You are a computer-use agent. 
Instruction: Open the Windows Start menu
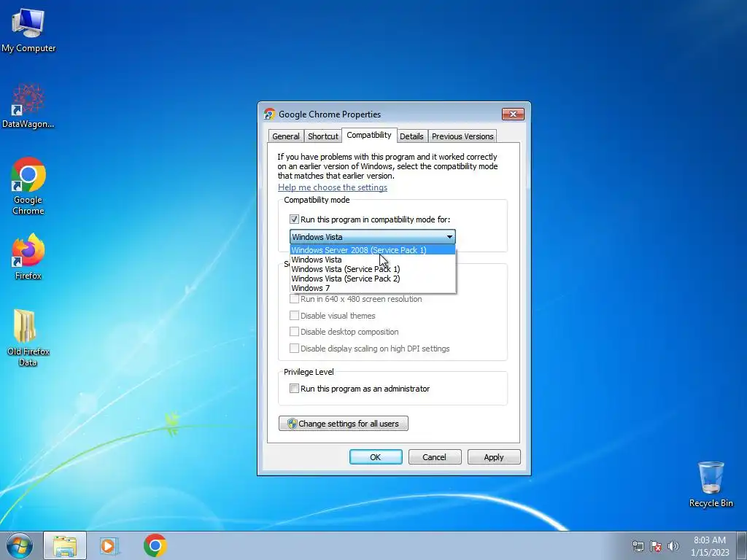pyautogui.click(x=20, y=545)
